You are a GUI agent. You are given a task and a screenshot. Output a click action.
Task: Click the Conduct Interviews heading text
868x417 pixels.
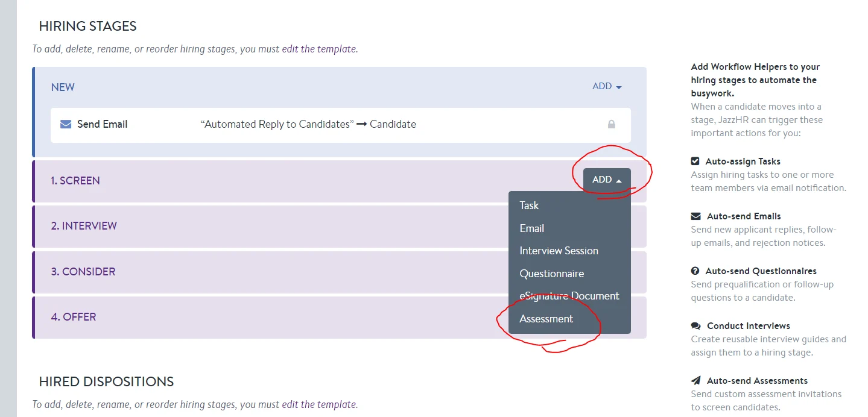tap(749, 326)
